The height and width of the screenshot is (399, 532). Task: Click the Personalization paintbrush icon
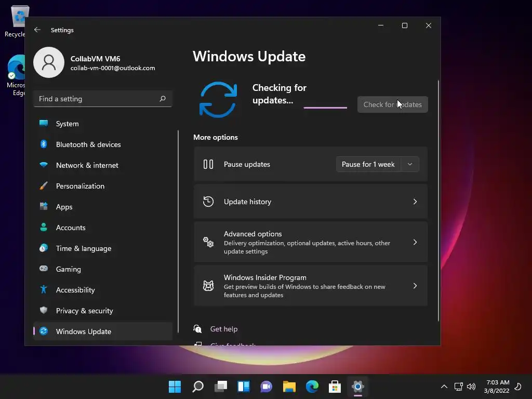tap(44, 185)
